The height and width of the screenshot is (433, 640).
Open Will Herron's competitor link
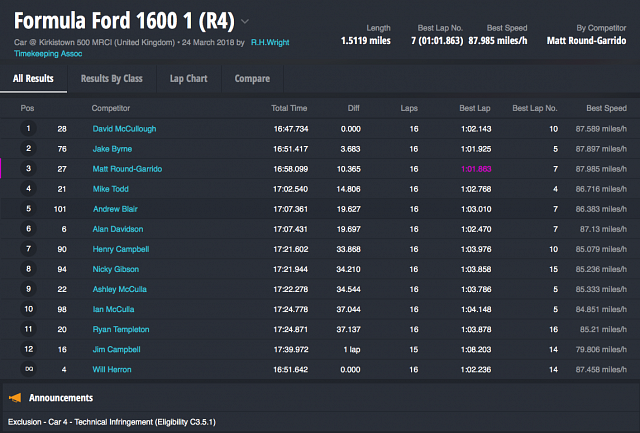click(x=113, y=370)
